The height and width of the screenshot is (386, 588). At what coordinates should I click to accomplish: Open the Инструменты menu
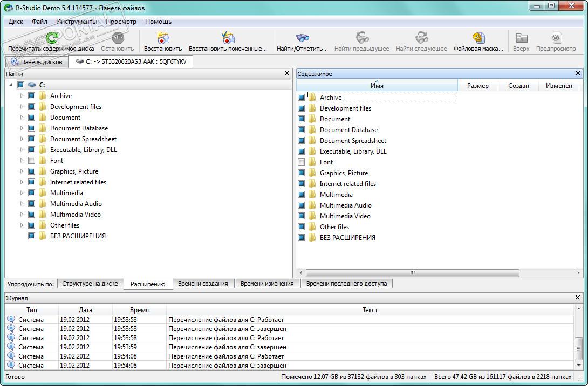(x=77, y=22)
